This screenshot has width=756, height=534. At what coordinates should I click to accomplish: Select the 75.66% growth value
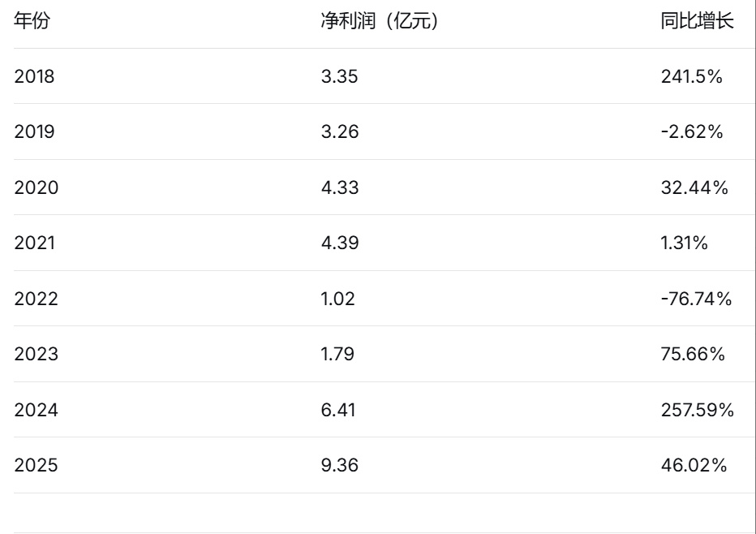pos(693,355)
